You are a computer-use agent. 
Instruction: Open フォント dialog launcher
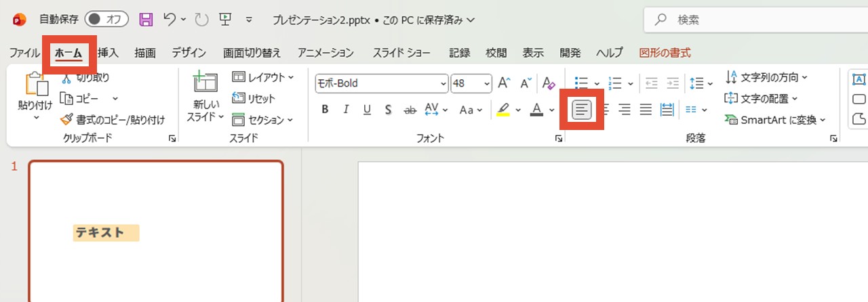(x=559, y=139)
